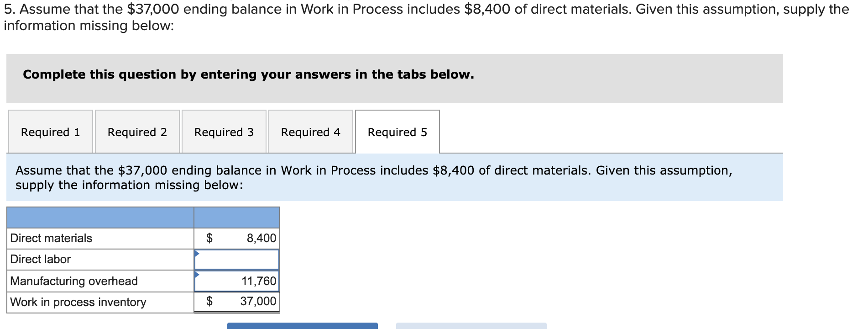Select the Required 3 tab
This screenshot has height=329, width=868.
click(x=224, y=132)
